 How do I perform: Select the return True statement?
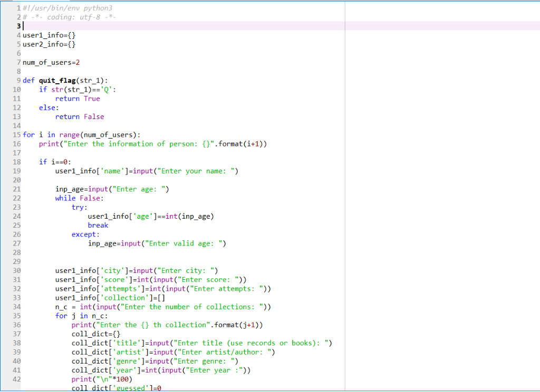coord(79,98)
